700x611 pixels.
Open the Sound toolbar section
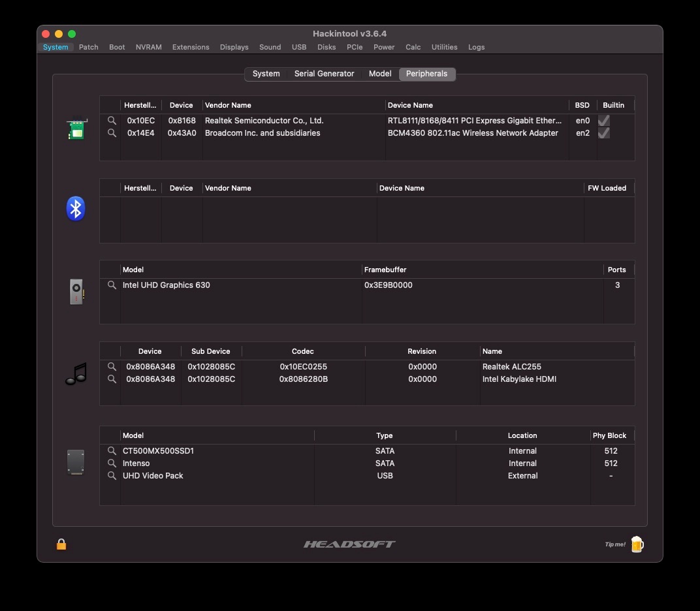click(x=270, y=47)
